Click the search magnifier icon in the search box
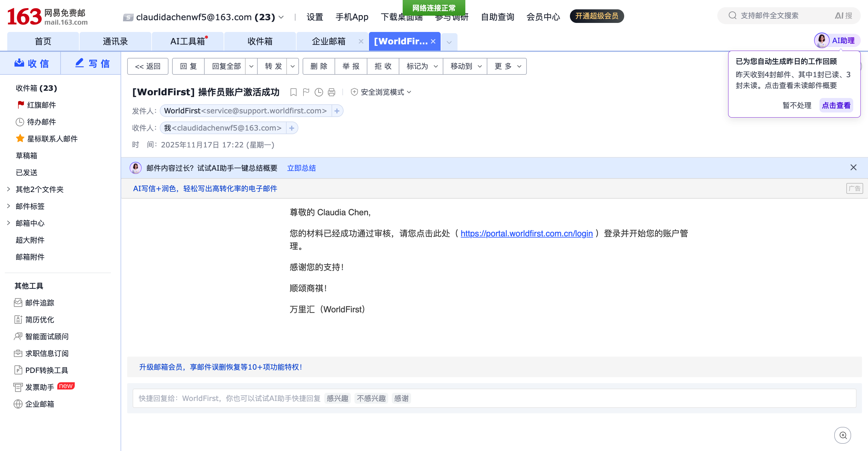Image resolution: width=868 pixels, height=451 pixels. point(733,15)
